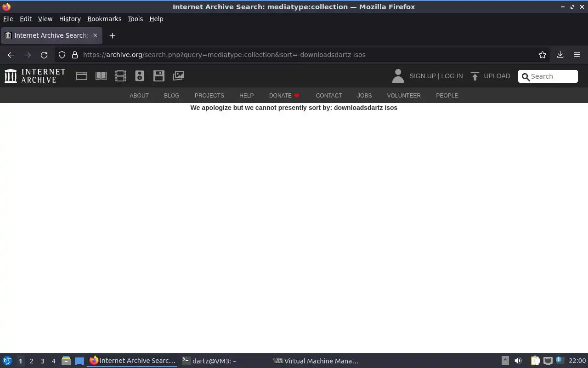Follow the ABOUT link

pos(139,96)
